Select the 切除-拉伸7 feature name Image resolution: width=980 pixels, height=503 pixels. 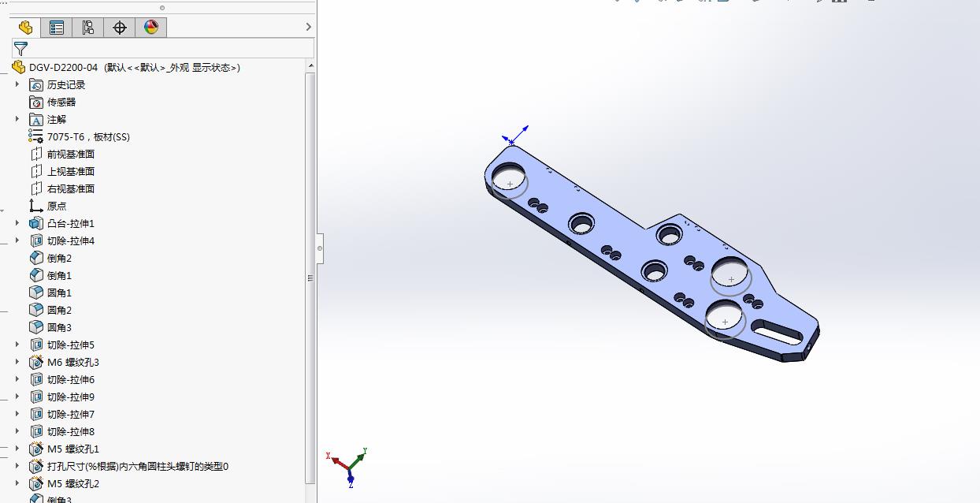click(71, 414)
